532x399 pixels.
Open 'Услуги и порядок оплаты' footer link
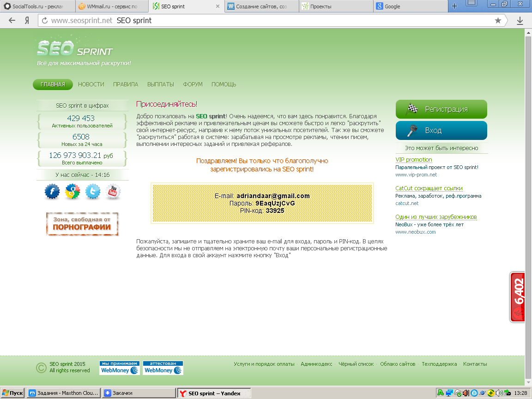point(264,364)
